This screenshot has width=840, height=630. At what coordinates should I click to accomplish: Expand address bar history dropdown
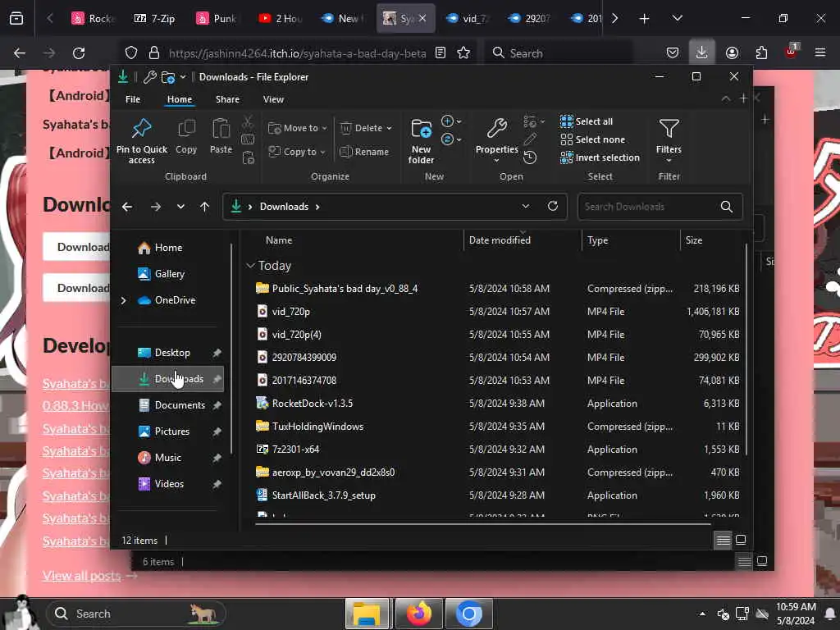[x=526, y=206]
